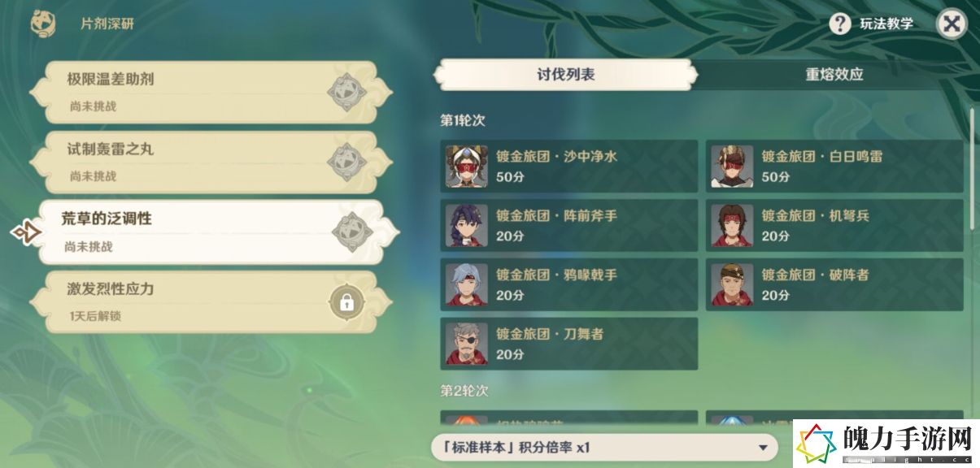Click the 白日鸣雷 enemy portrait
Image resolution: width=980 pixels, height=468 pixels.
coord(732,167)
